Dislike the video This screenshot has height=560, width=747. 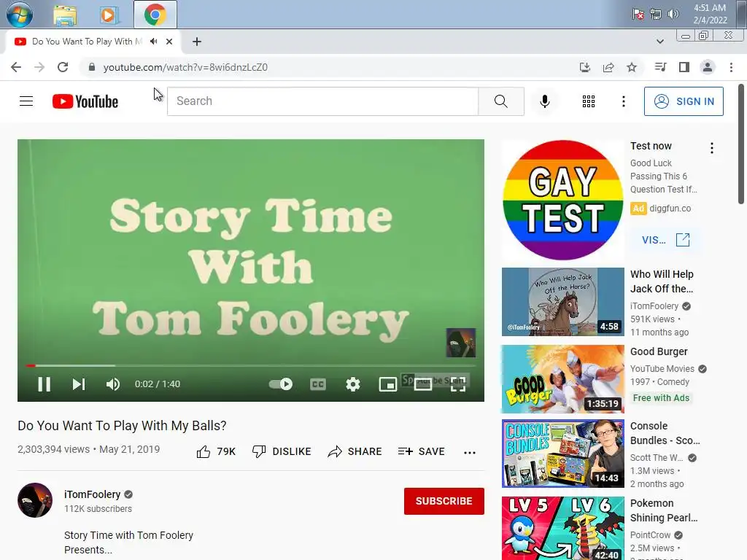[x=282, y=451]
